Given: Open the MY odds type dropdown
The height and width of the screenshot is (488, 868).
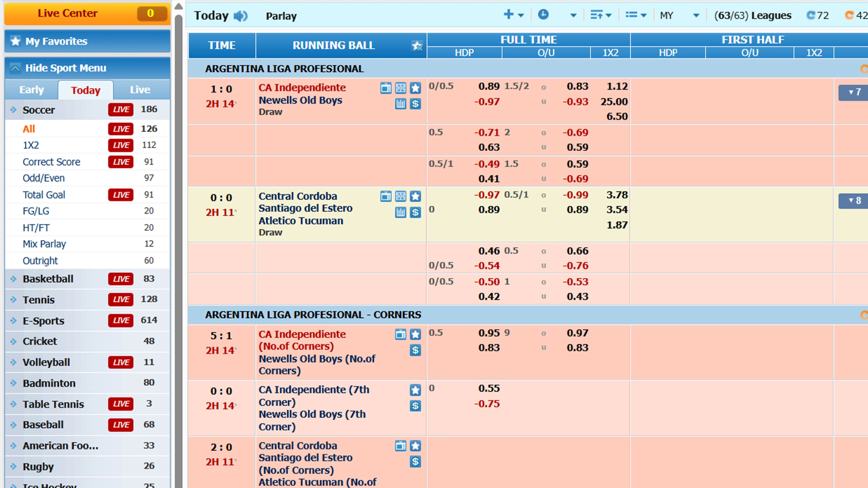Looking at the screenshot, I should click(680, 15).
